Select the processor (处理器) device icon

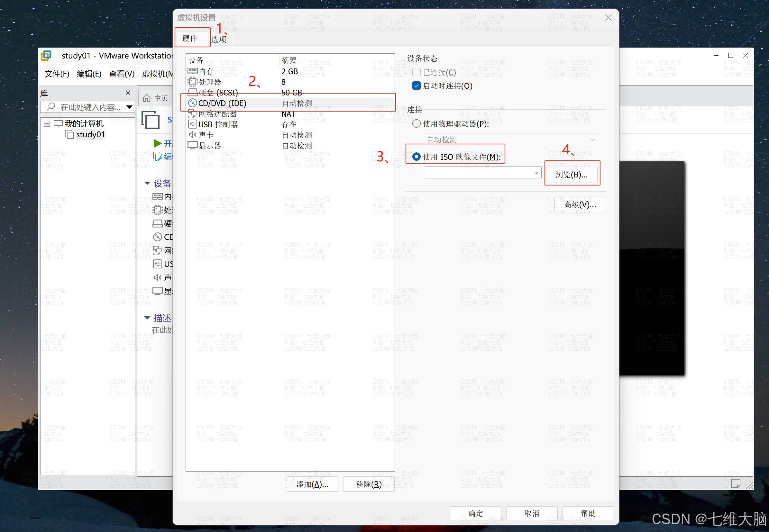pos(192,82)
